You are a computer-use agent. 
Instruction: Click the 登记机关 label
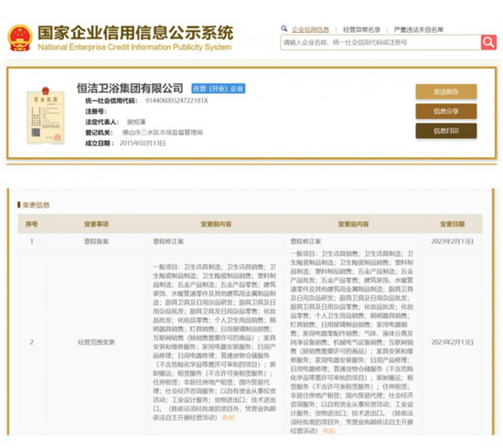(99, 133)
